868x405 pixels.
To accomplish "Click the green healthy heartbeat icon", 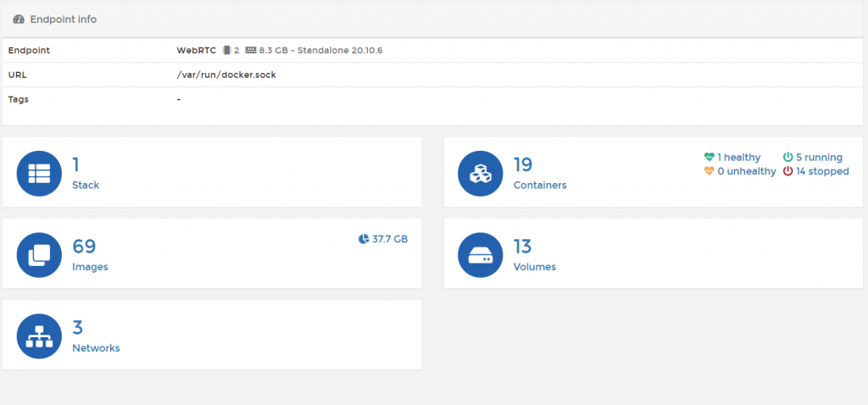I will [x=709, y=158].
